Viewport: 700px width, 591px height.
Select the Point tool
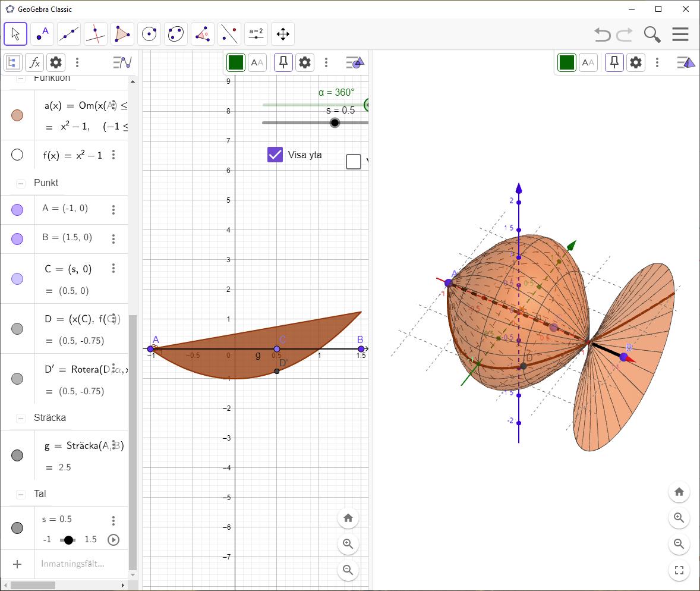click(42, 34)
